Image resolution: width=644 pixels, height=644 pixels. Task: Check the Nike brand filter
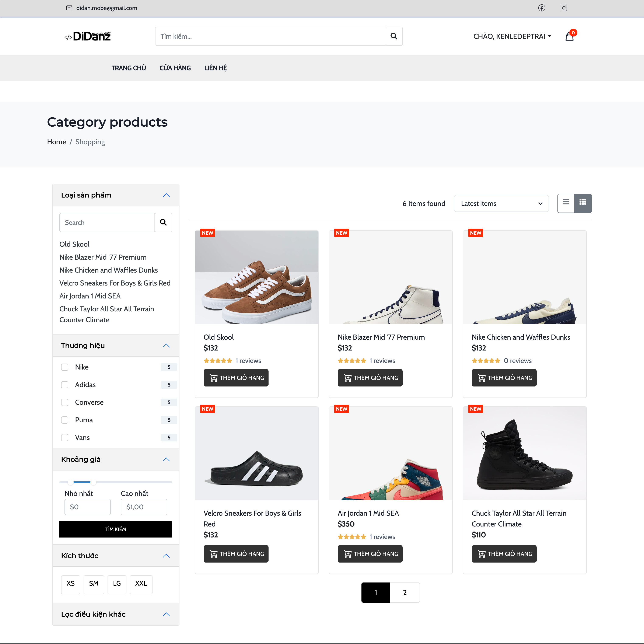pos(65,367)
